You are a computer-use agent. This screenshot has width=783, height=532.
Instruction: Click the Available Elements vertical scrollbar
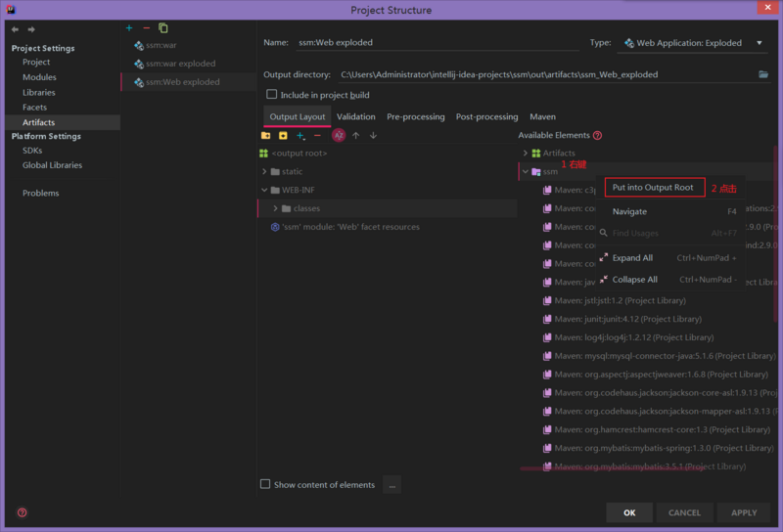tap(775, 235)
